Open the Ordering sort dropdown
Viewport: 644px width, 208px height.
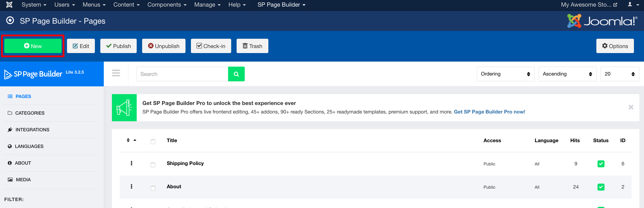coord(506,74)
